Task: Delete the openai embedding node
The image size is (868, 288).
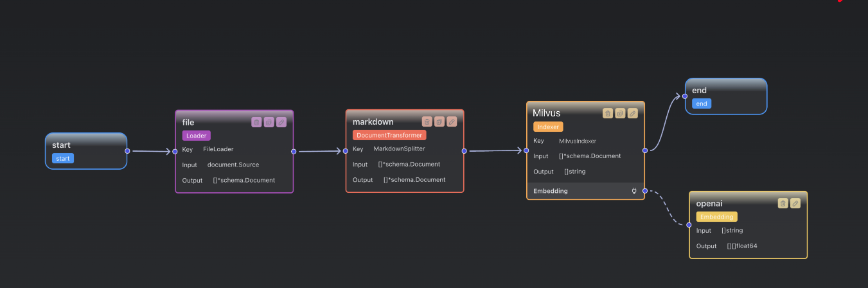Action: (x=783, y=203)
